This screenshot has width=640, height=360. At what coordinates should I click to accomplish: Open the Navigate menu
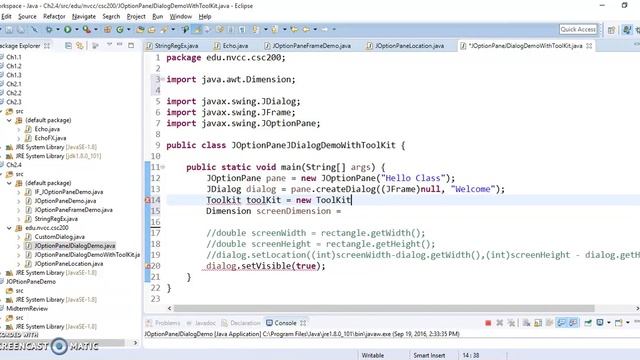pyautogui.click(x=84, y=16)
